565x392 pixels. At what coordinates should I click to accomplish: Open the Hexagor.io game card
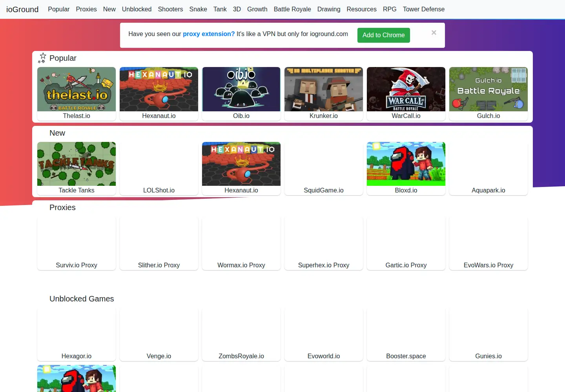point(77,334)
